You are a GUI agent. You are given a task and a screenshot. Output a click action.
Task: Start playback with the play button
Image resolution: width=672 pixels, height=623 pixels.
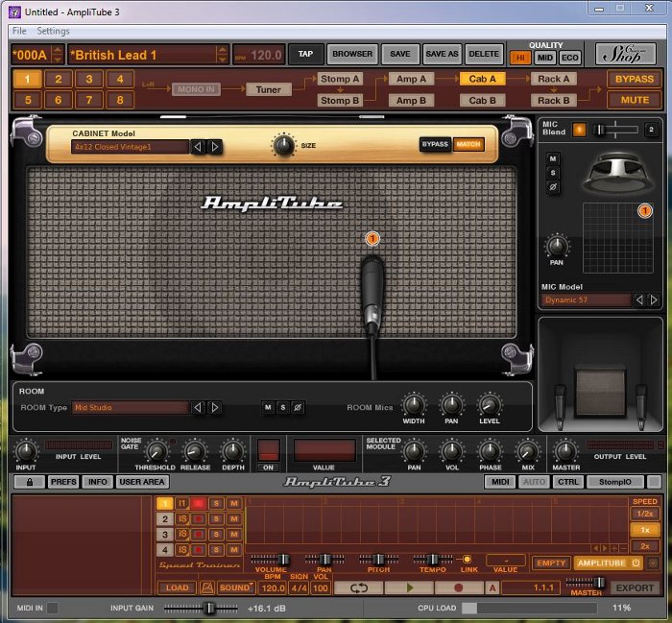click(409, 587)
